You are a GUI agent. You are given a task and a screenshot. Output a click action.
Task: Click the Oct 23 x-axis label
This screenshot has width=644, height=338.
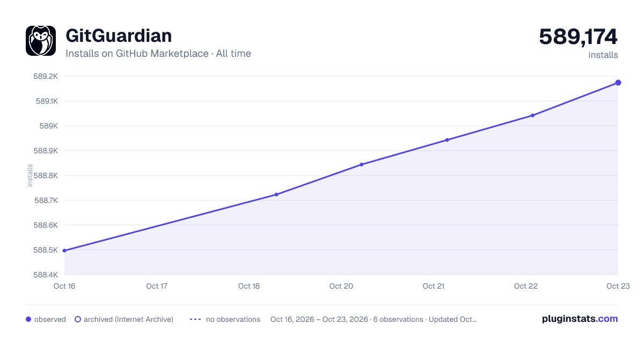pos(617,286)
